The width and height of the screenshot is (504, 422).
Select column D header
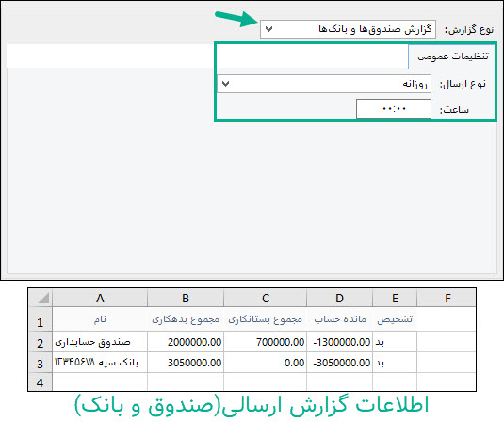pyautogui.click(x=340, y=298)
